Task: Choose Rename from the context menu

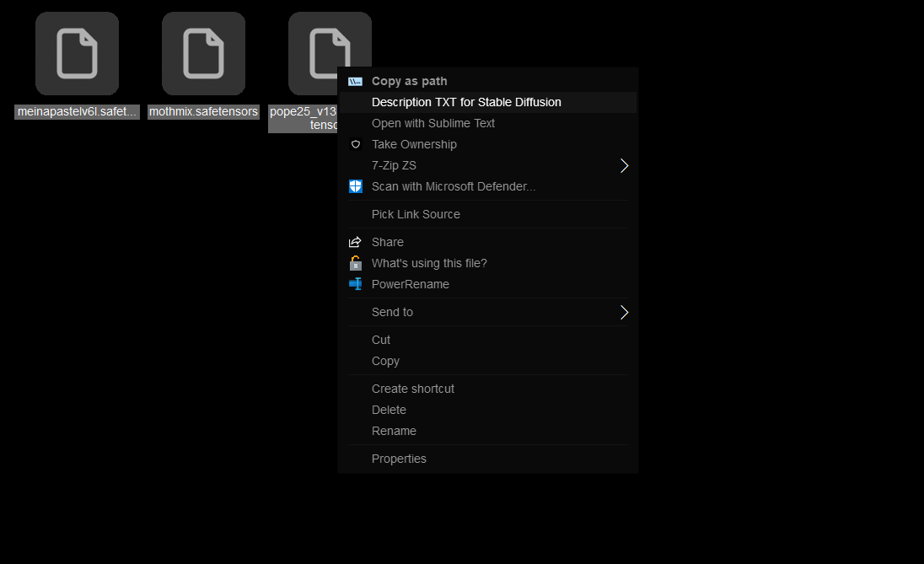Action: [488, 431]
